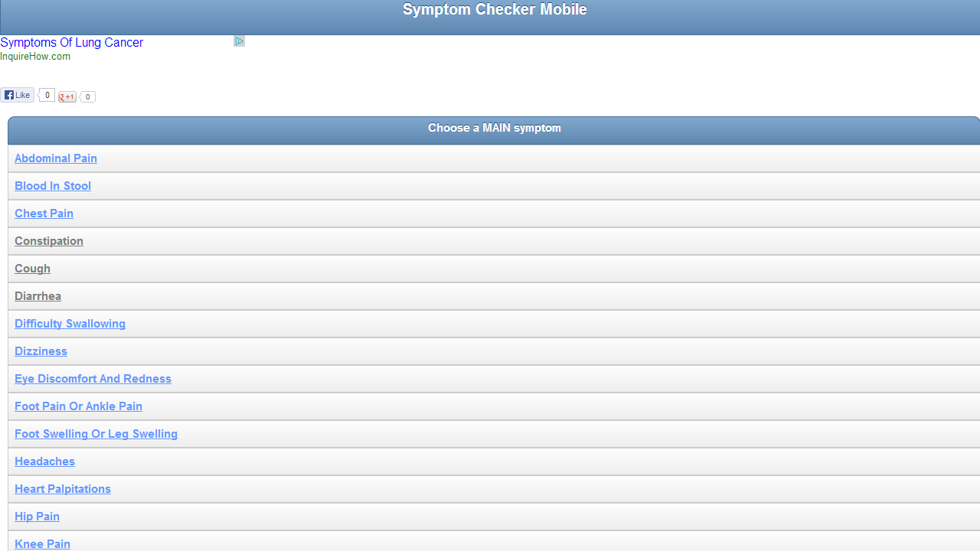Click the Knee Pain link
The image size is (980, 551).
pos(43,543)
